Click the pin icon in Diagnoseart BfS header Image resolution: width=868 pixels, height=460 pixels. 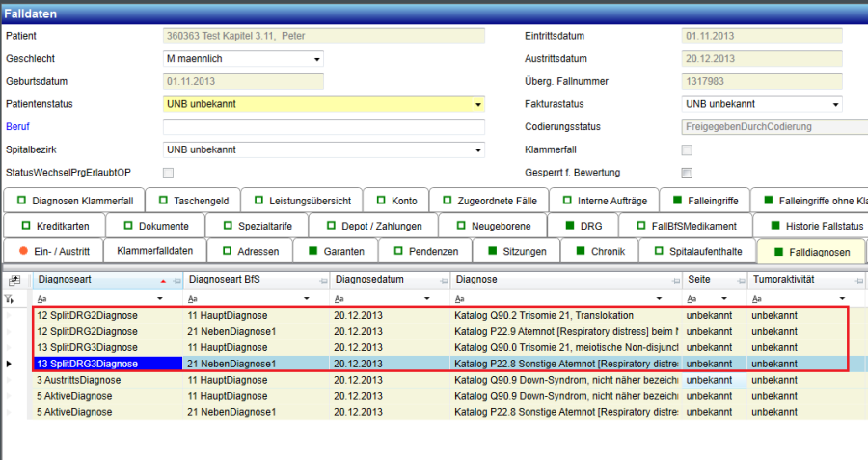[322, 280]
